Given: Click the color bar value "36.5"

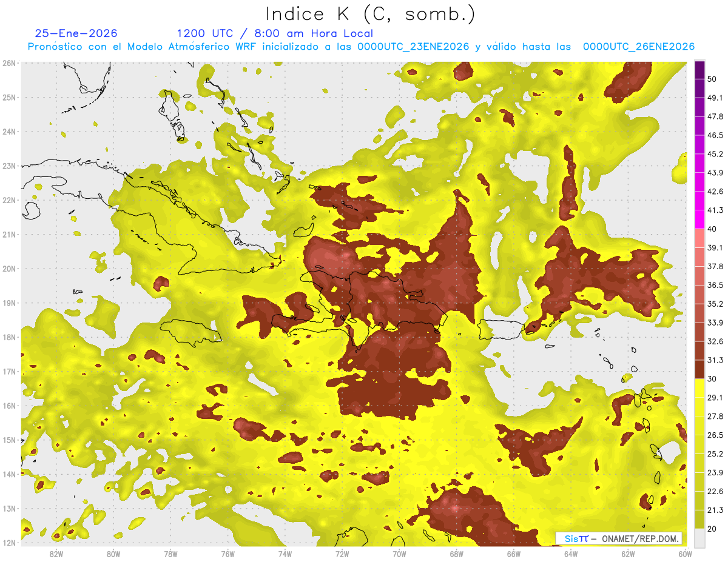Looking at the screenshot, I should point(715,285).
